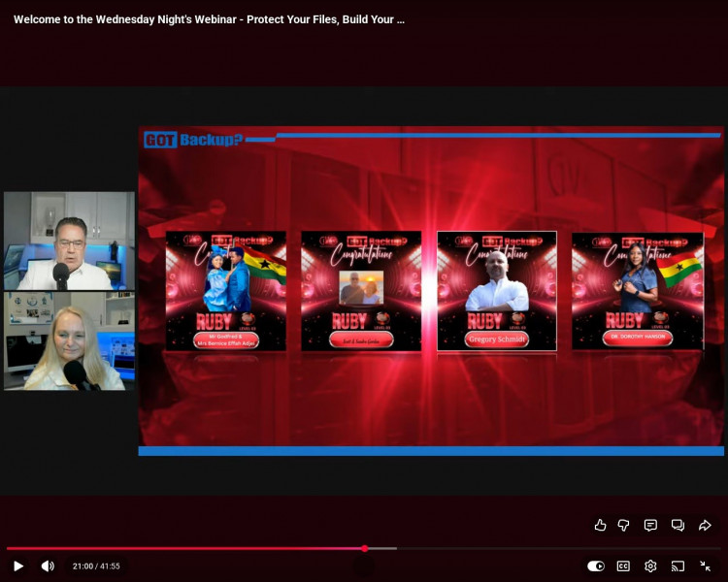Toggle the autoplay switch
The image size is (728, 582).
(596, 566)
